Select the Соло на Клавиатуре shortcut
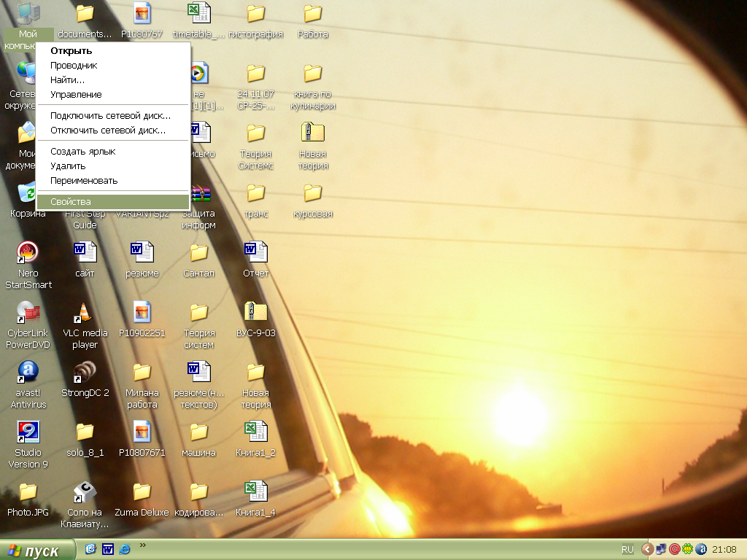 pos(85,492)
